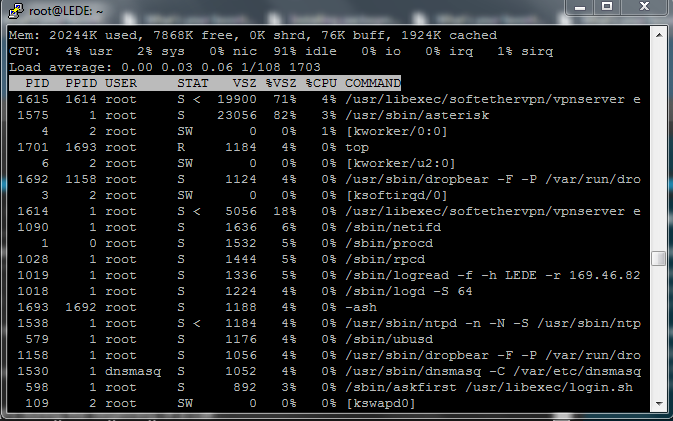Click the vertical scrollbar thumb
Viewport: 673px width, 421px height.
coord(659,258)
